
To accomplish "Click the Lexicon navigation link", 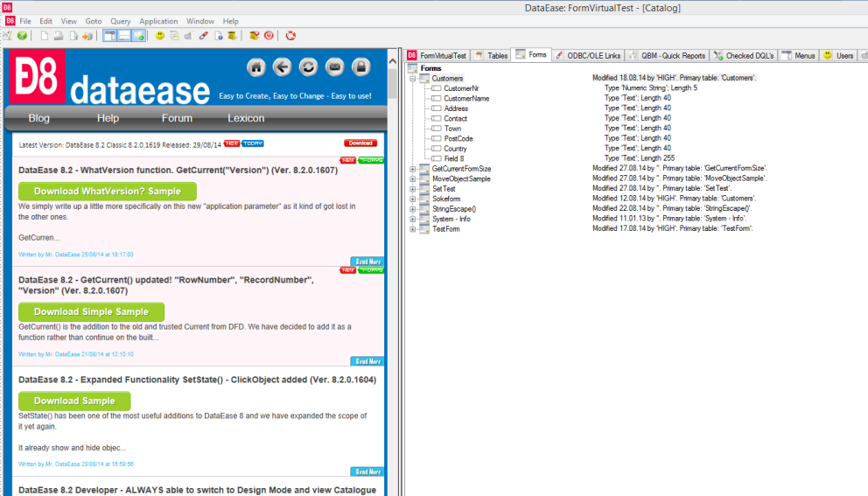I will (x=246, y=118).
